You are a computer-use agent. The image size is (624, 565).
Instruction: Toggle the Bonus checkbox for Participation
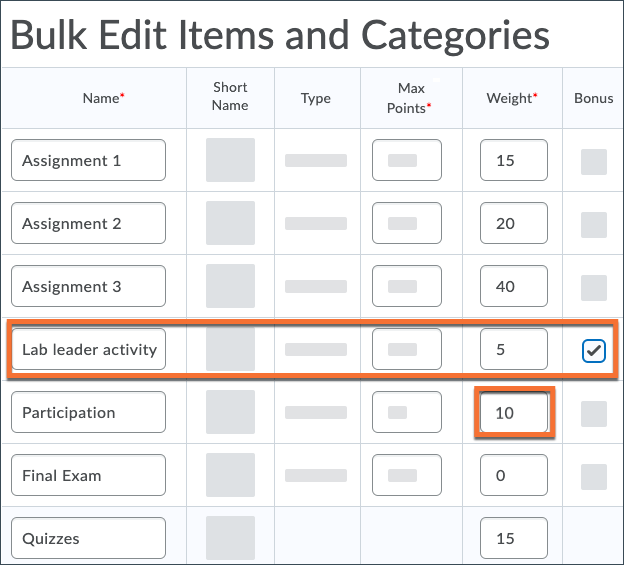[x=594, y=413]
